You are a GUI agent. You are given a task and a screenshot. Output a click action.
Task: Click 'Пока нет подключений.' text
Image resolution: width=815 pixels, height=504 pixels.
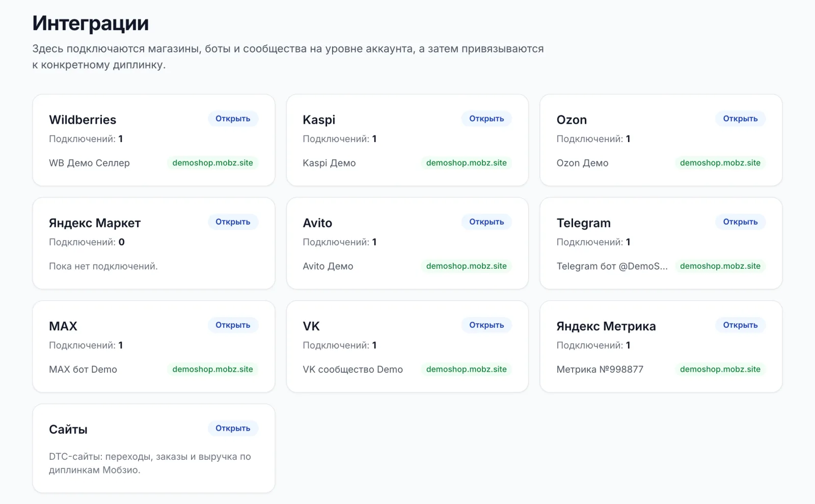coord(103,267)
